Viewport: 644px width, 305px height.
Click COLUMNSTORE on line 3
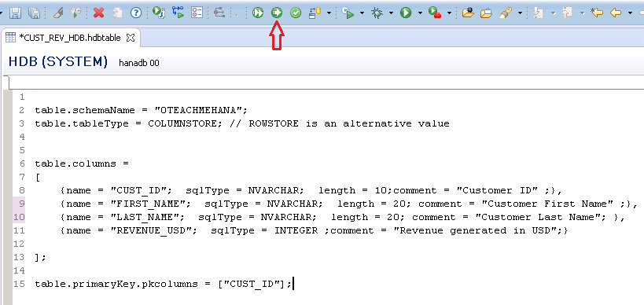pyautogui.click(x=182, y=123)
